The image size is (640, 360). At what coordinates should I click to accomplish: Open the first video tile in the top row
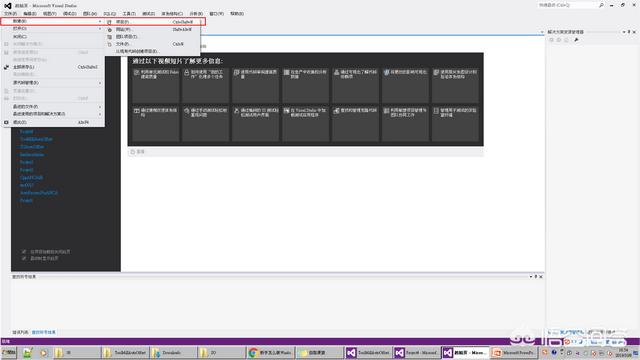coord(156,85)
